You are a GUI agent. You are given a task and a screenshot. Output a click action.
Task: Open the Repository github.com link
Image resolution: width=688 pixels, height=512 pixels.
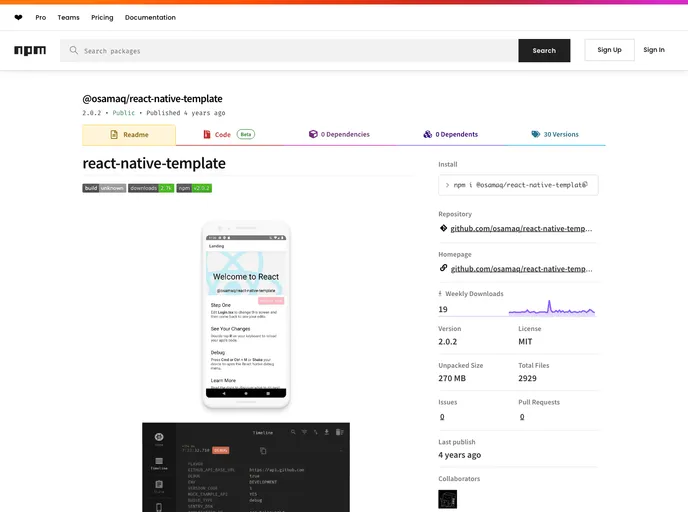click(521, 229)
